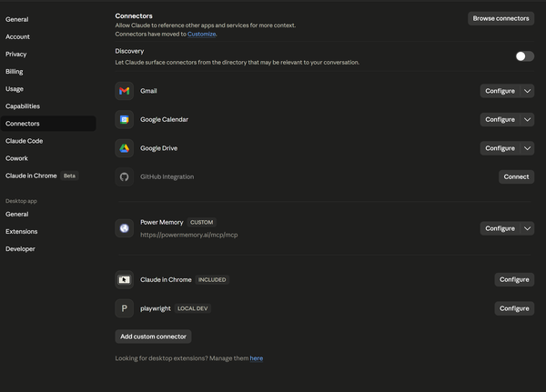Configure the Power Memory connector
Screen dimensions: 546x392
click(x=500, y=228)
